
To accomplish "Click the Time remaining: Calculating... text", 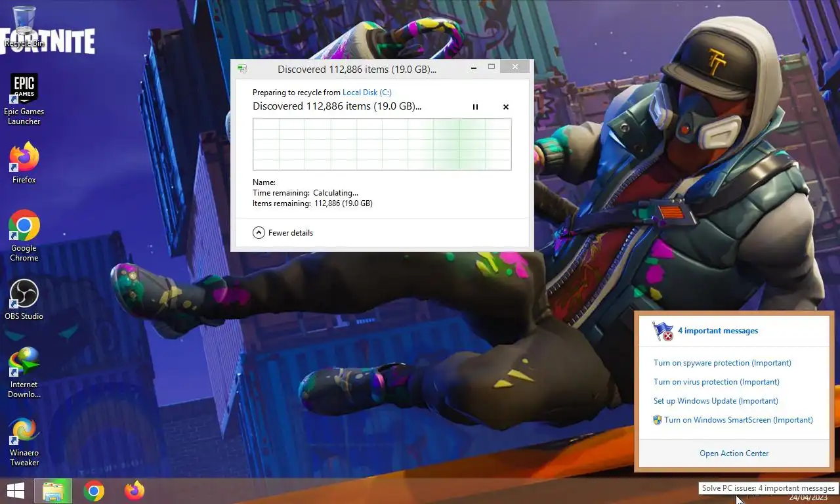I will pos(305,193).
